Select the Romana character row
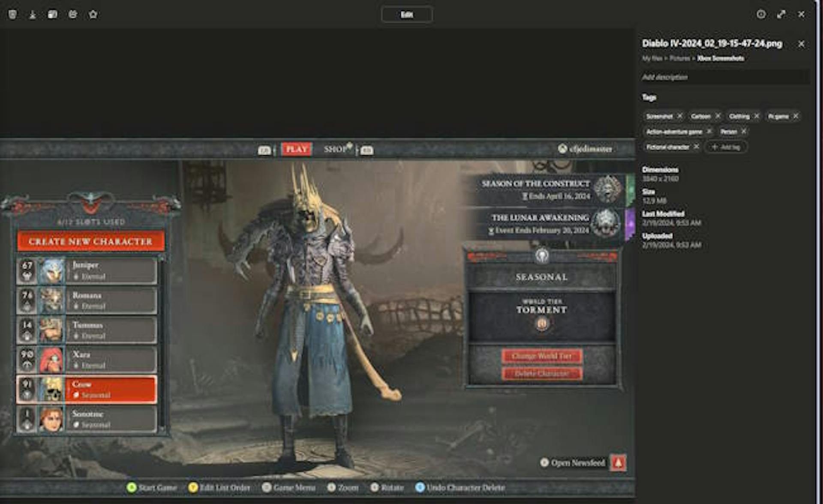This screenshot has height=504, width=823. tap(87, 300)
